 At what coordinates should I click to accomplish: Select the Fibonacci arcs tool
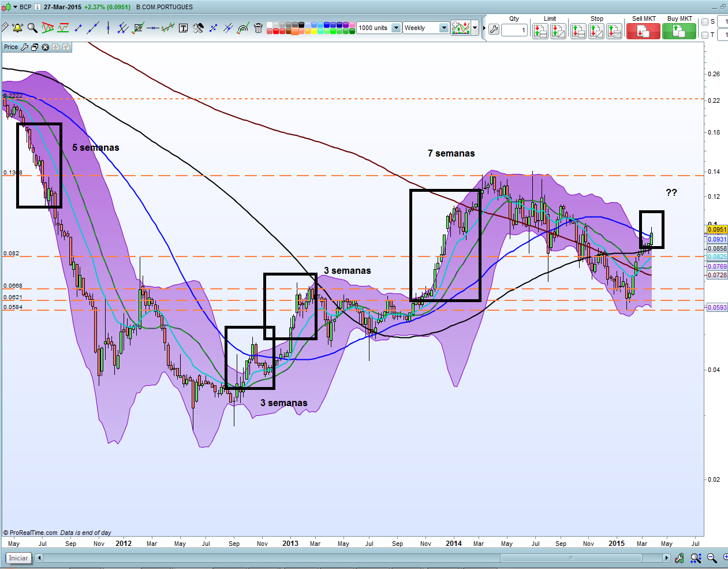(243, 28)
